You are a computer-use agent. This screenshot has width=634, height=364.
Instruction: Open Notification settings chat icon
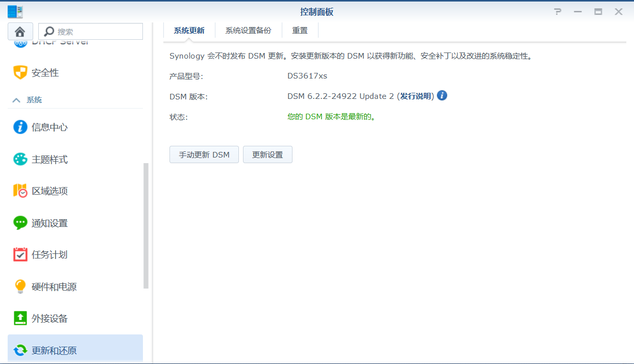[20, 223]
